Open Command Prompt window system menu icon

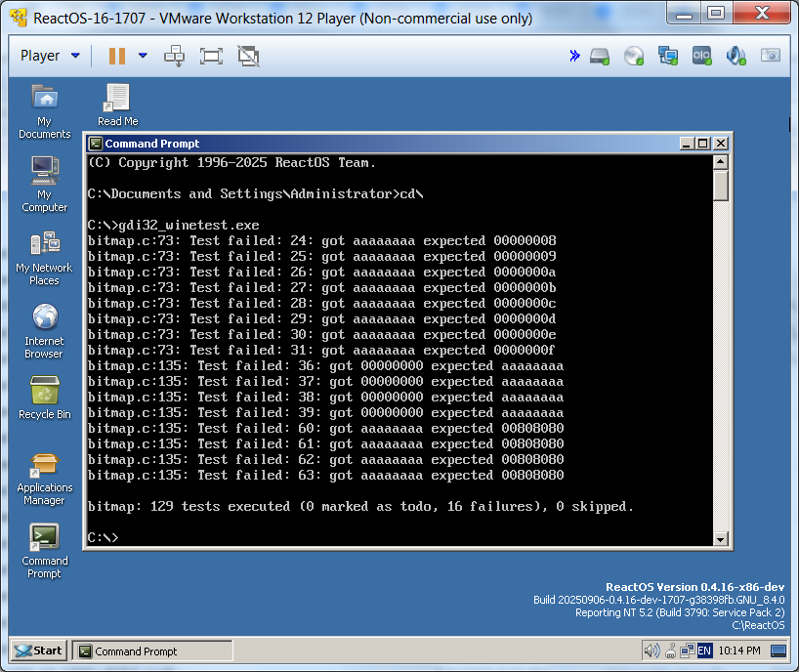96,144
